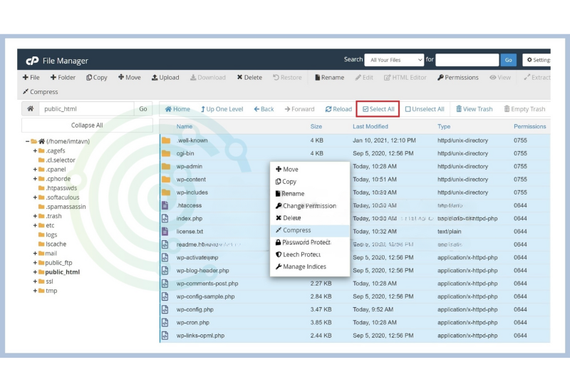Click file icon of .htaccess row

[x=165, y=205]
